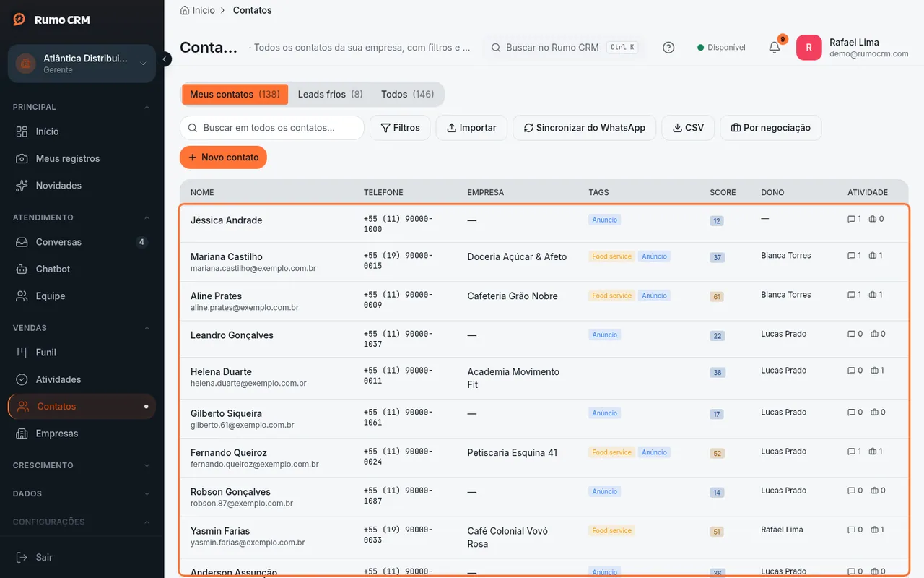
Task: Click the Rumo CRM logo icon
Action: pyautogui.click(x=19, y=20)
